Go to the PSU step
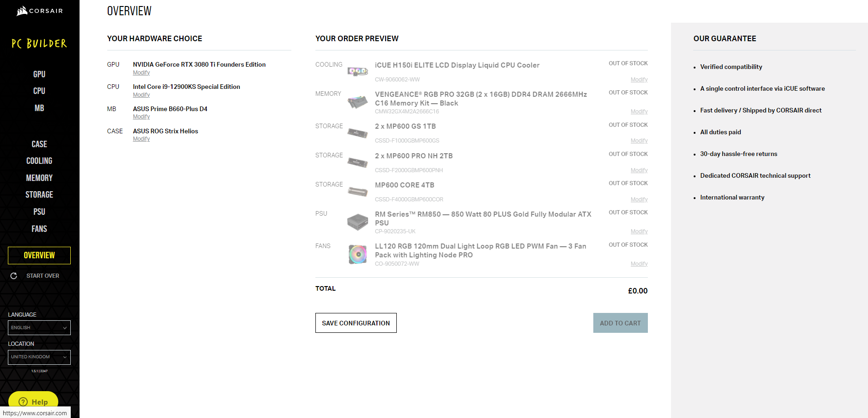Image resolution: width=868 pixels, height=418 pixels. click(x=39, y=212)
